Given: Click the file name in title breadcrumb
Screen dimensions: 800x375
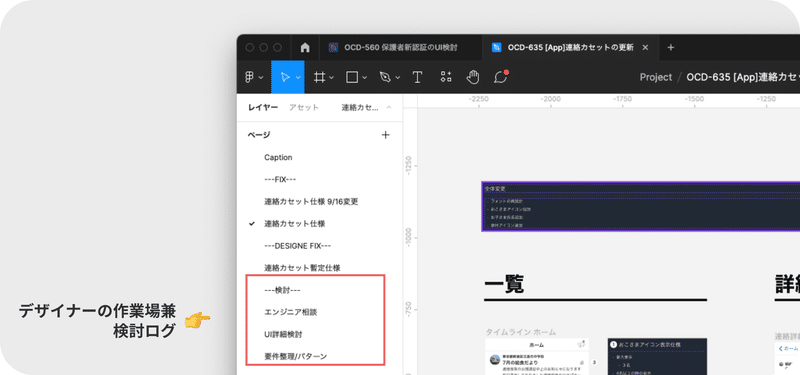Looking at the screenshot, I should tap(743, 77).
